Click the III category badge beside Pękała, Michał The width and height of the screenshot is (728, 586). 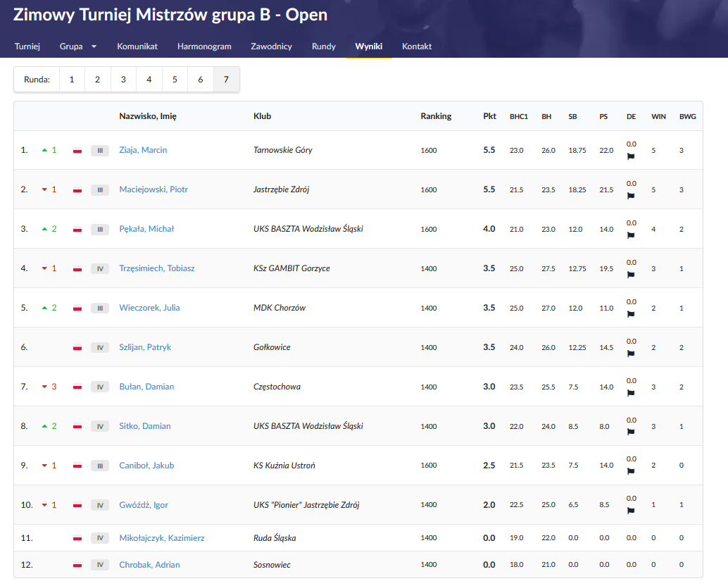100,229
